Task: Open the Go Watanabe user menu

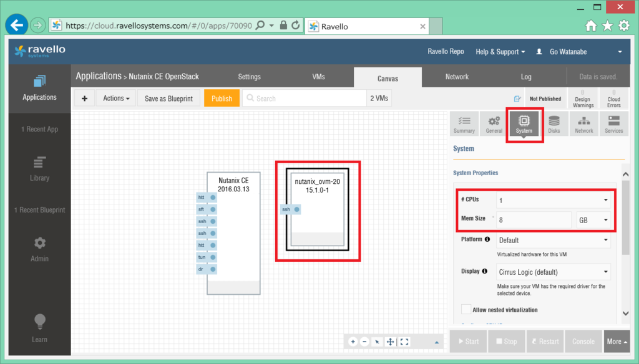Action: pos(580,52)
